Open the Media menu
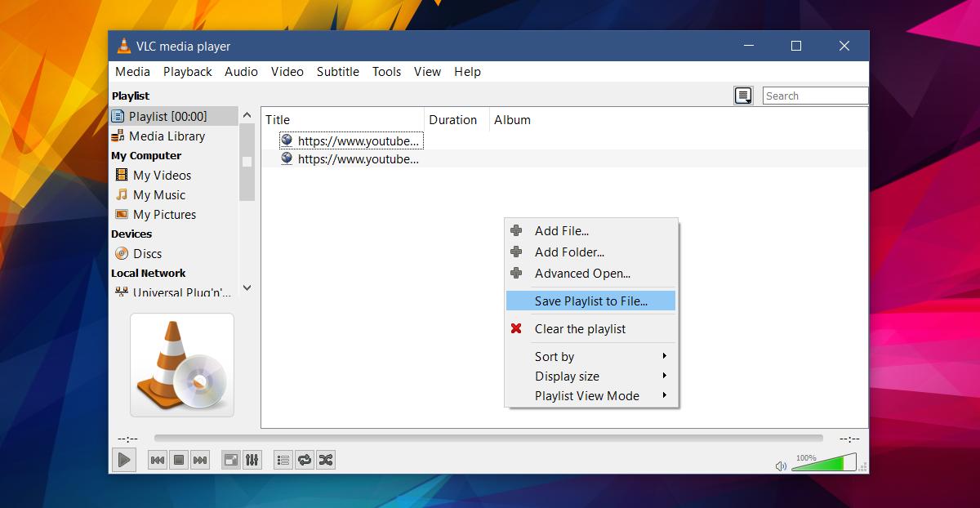The image size is (980, 508). (132, 72)
